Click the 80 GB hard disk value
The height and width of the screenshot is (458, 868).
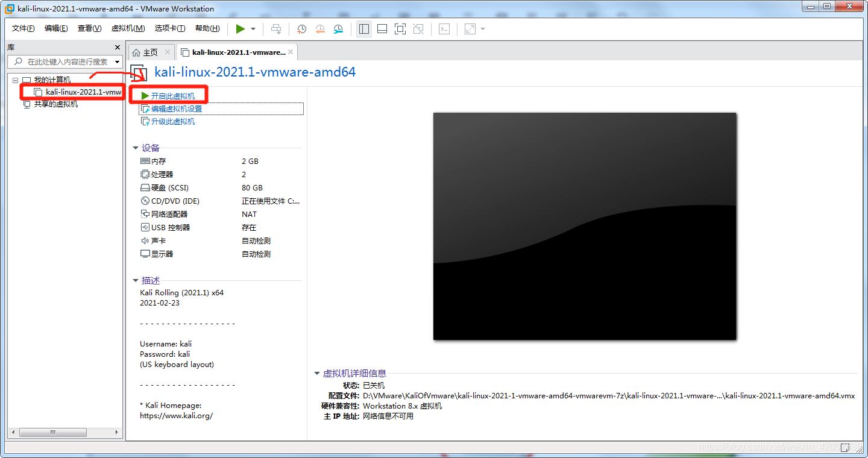252,187
